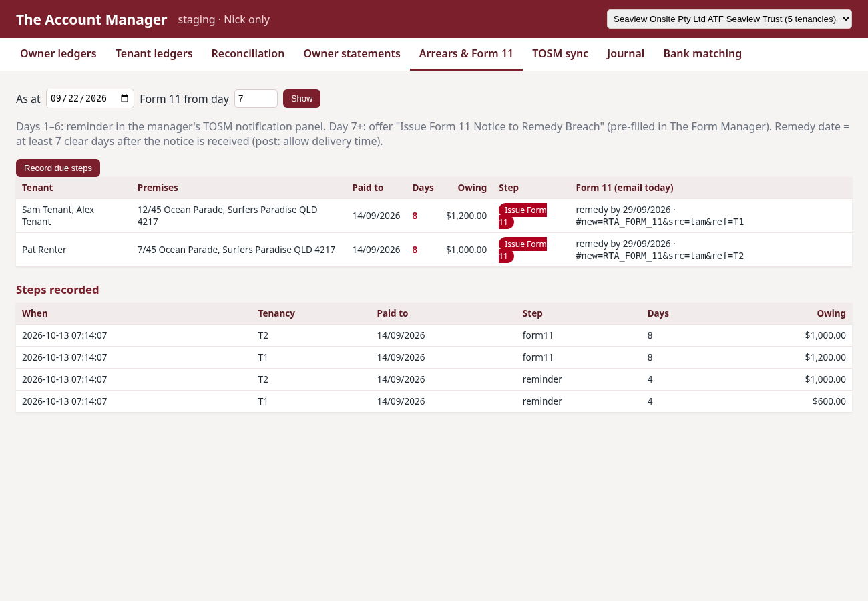Click the $1,000.00 owing for Pat Renter
Viewport: 868px width, 601px height.
(x=466, y=250)
